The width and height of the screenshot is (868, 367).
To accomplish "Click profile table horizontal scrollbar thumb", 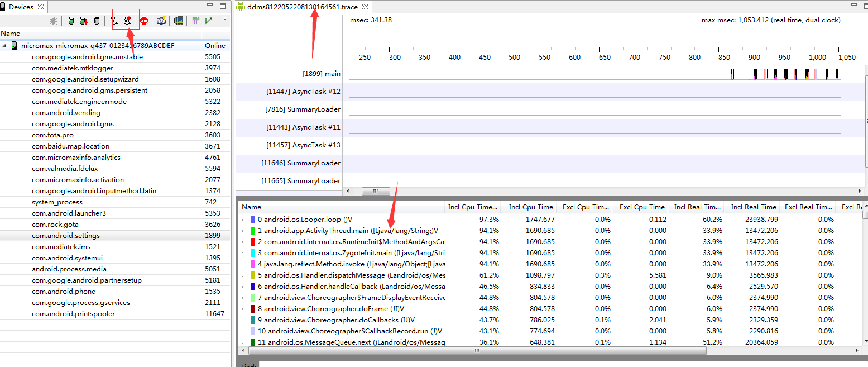I will click(477, 351).
